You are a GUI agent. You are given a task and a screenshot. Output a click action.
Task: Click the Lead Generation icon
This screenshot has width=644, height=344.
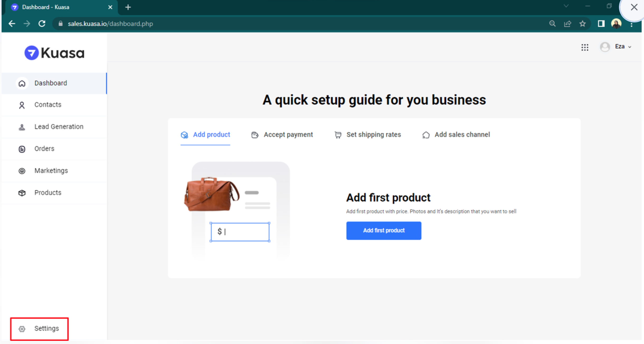(x=22, y=127)
